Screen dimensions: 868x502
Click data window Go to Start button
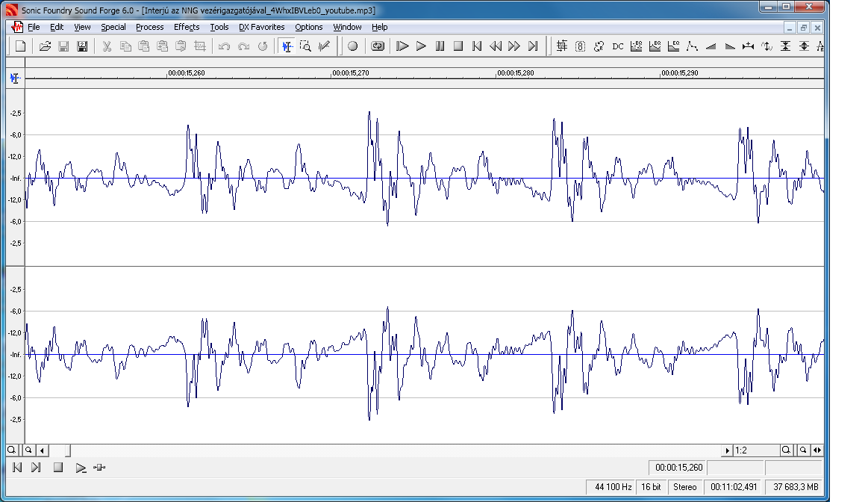[x=17, y=468]
